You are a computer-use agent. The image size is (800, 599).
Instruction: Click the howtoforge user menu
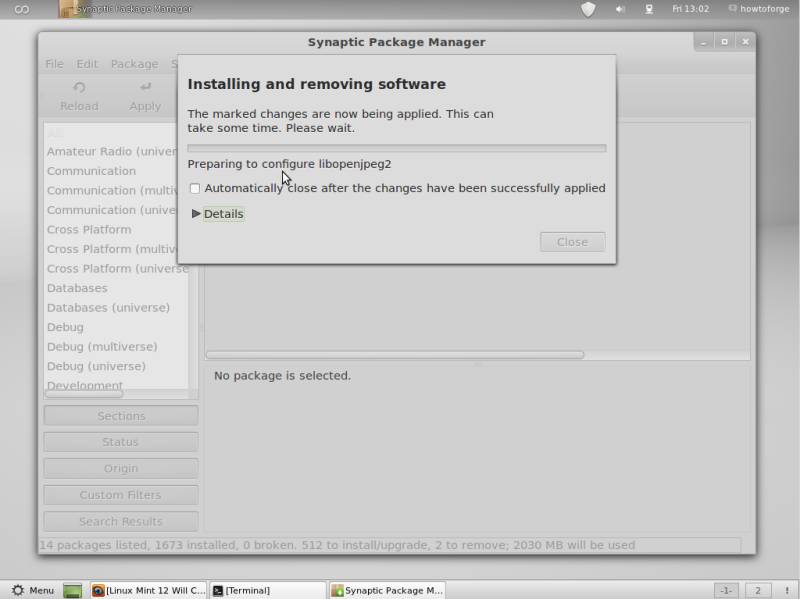pos(759,9)
